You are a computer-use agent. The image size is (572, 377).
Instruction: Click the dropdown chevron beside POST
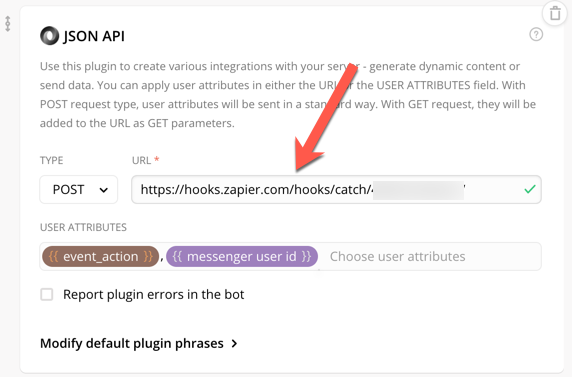(104, 190)
